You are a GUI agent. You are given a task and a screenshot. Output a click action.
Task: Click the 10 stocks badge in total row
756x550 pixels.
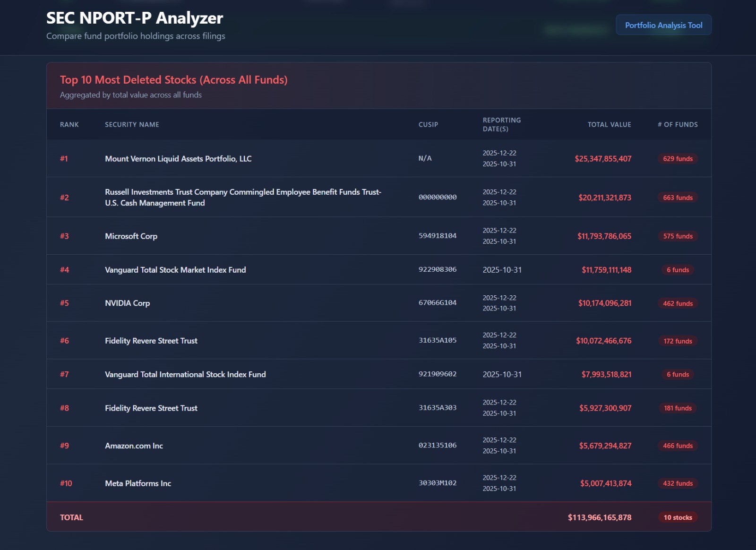[678, 517]
